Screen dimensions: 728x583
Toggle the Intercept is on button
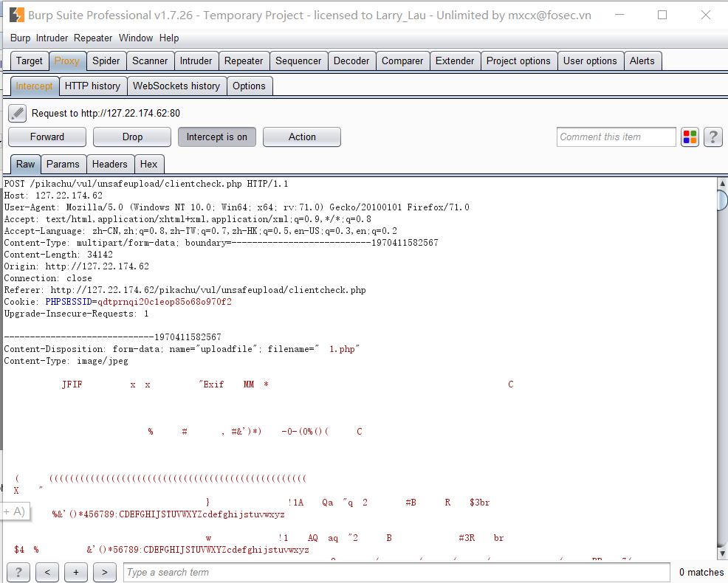(217, 137)
